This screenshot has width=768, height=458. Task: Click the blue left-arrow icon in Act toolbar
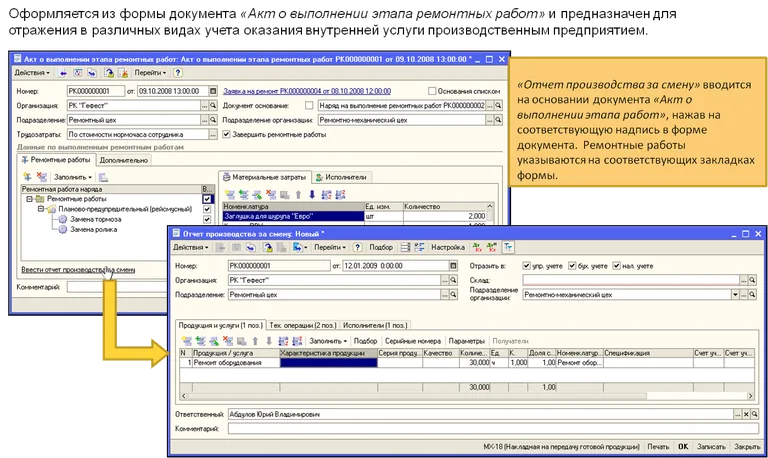pos(63,72)
